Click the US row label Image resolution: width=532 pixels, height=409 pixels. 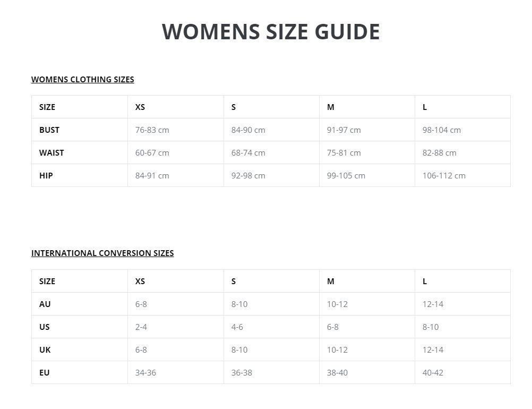pyautogui.click(x=45, y=327)
